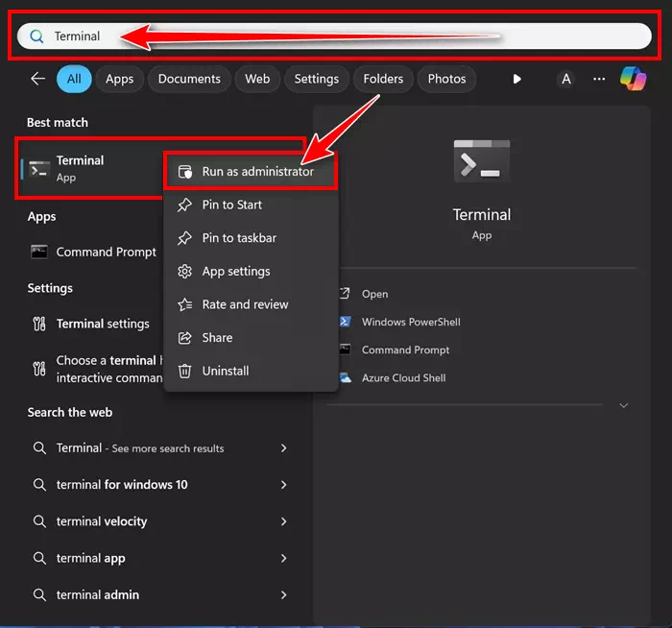Open Choose a terminal host setting result
The image size is (672, 628).
[93, 369]
